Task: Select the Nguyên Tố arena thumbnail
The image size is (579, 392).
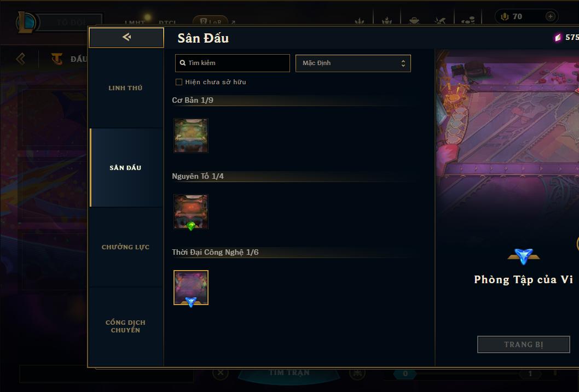Action: tap(191, 211)
